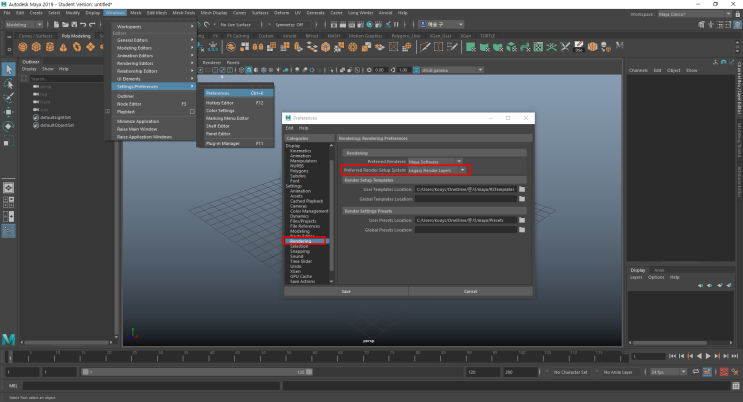743x402 pixels.
Task: Switch to the Arnold shelf tab
Action: [x=289, y=36]
